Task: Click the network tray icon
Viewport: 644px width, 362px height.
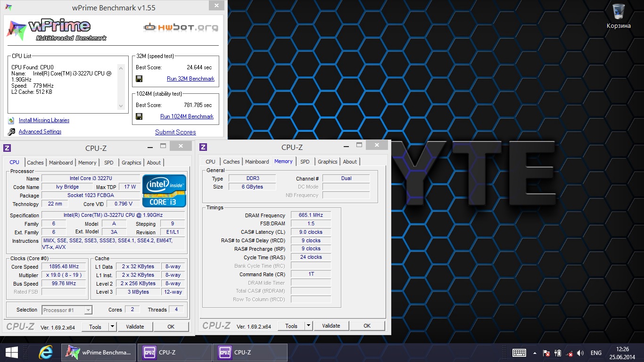Action: pos(570,353)
